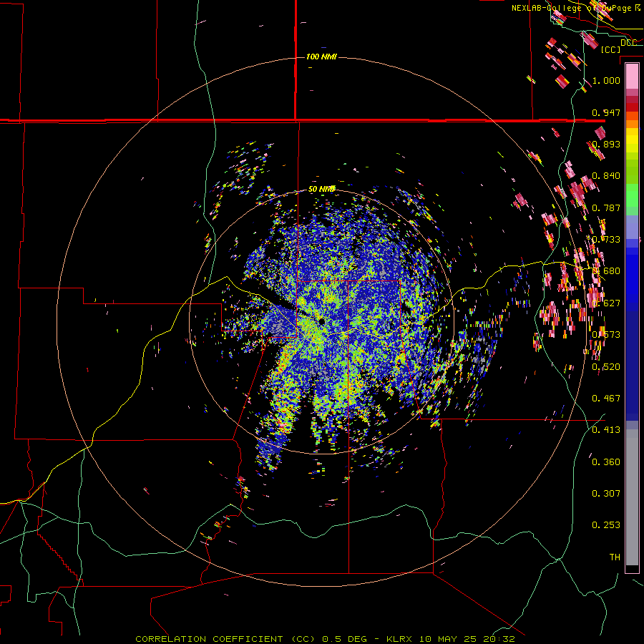Click the NEXLAB-College of DuPage header text
This screenshot has width=644, height=644.
(x=572, y=8)
